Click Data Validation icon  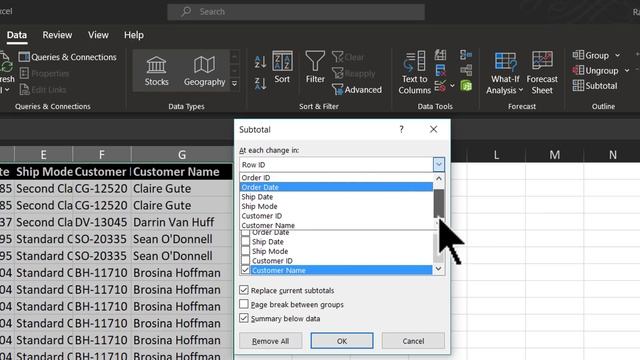[x=440, y=86]
